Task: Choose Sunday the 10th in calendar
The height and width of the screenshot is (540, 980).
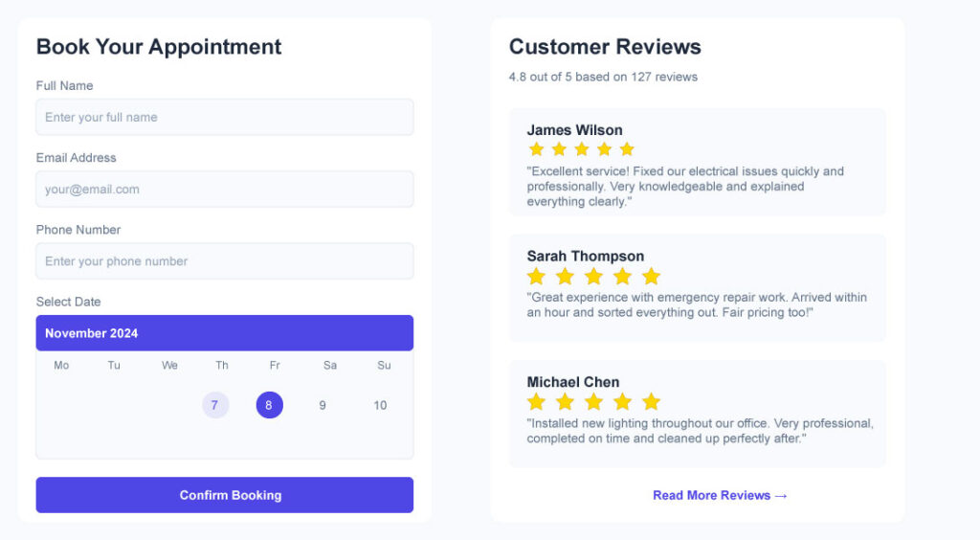Action: click(x=380, y=405)
